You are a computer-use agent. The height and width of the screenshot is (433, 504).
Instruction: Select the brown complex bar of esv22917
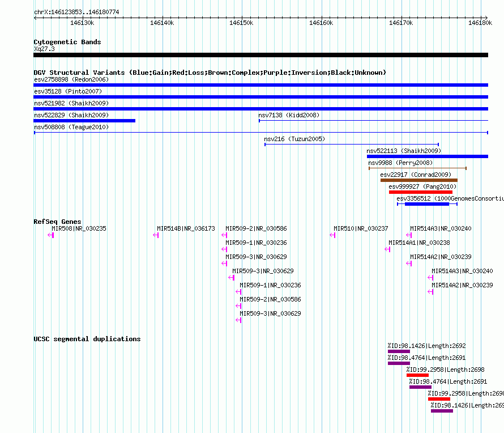coord(419,180)
